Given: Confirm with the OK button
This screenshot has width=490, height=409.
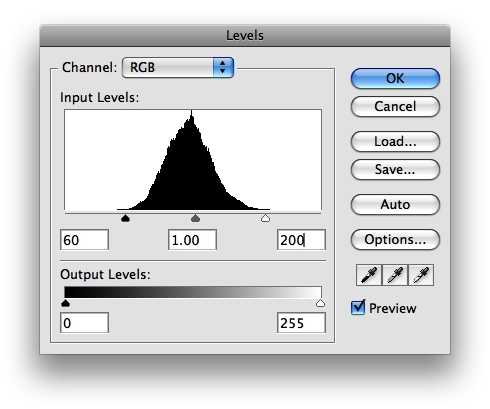Looking at the screenshot, I should pos(395,79).
